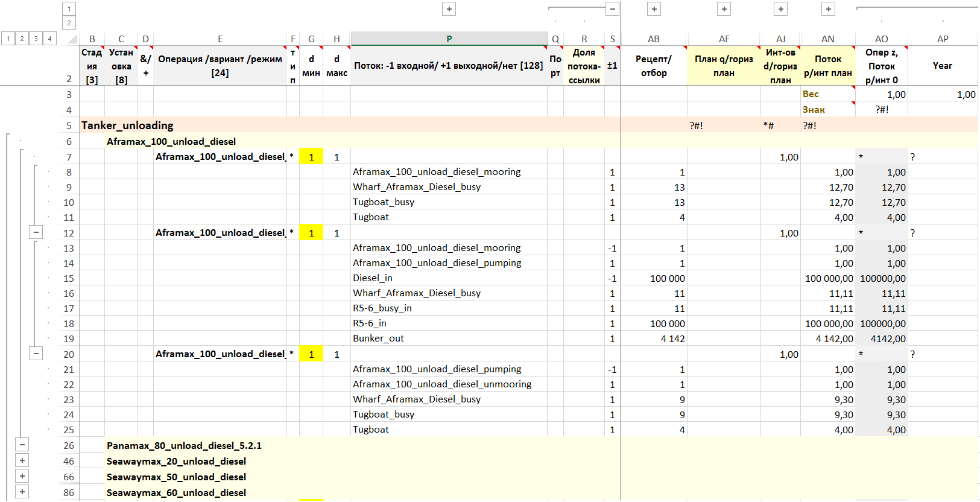
Task: Select the row 5 header
Action: (69, 125)
